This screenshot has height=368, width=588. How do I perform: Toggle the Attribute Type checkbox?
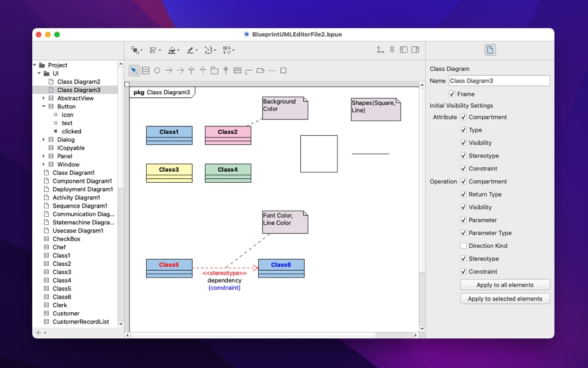[464, 130]
